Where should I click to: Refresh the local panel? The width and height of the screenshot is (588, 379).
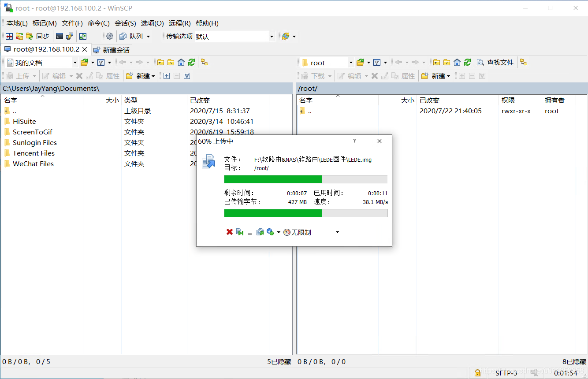[191, 62]
